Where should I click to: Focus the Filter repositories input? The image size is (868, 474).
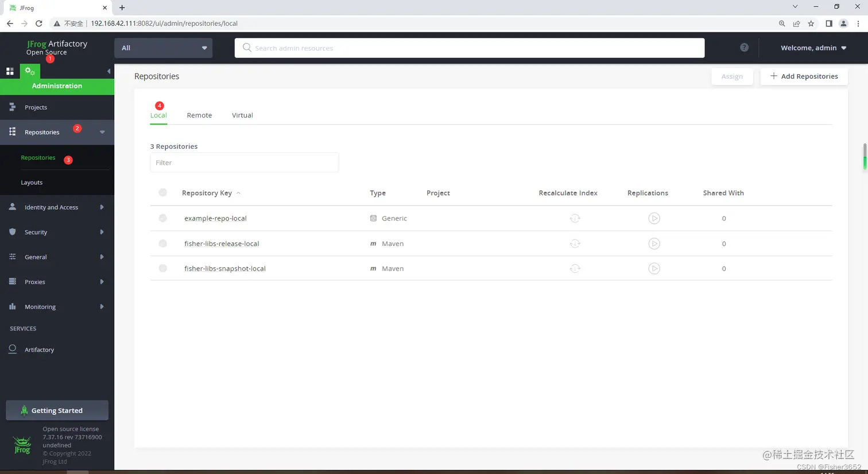point(244,163)
